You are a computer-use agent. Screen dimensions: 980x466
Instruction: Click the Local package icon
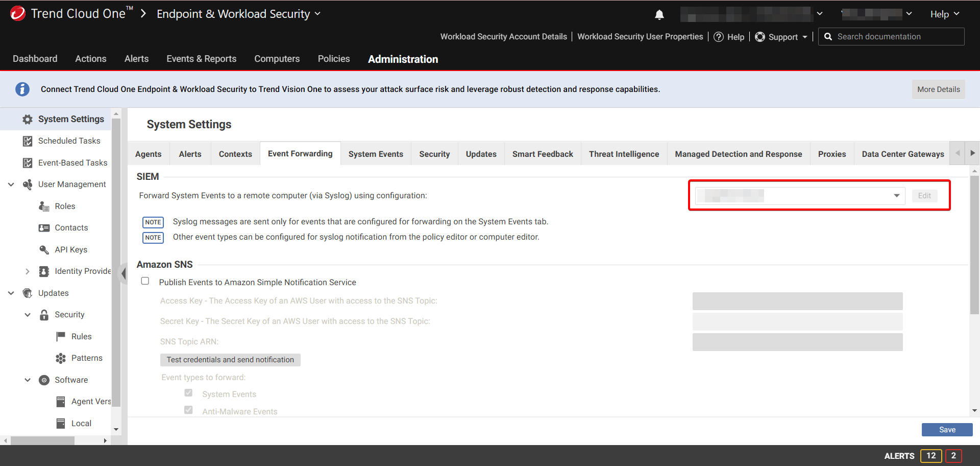tap(61, 424)
